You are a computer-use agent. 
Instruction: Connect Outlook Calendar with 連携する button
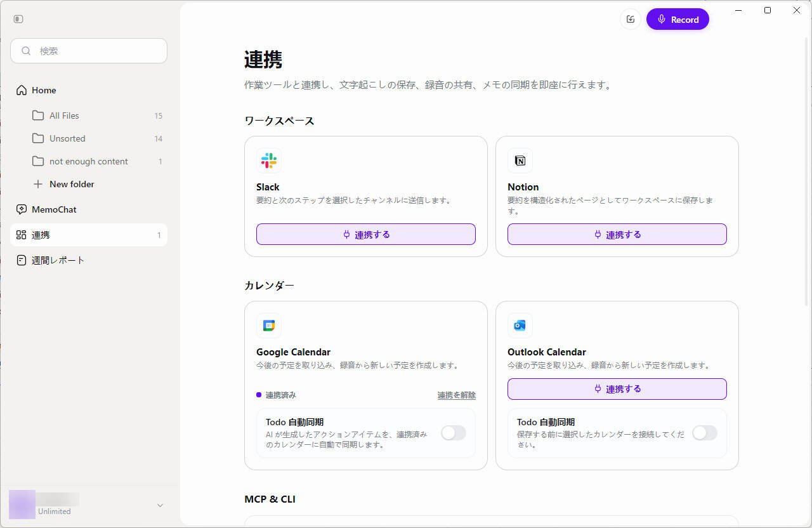(x=617, y=389)
